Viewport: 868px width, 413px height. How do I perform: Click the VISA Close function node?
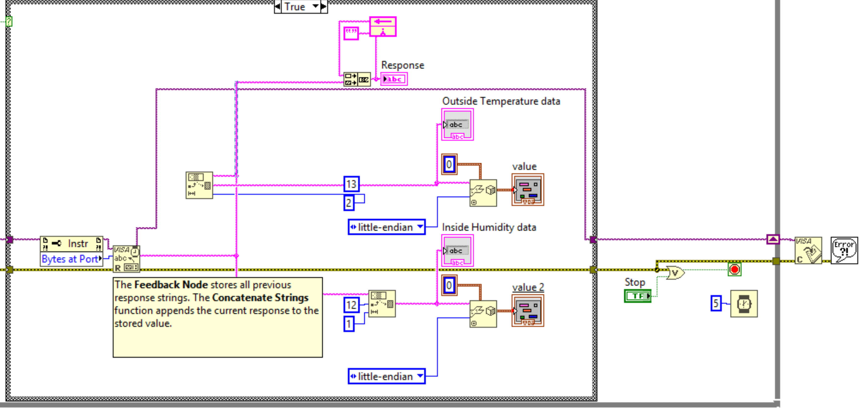(808, 250)
